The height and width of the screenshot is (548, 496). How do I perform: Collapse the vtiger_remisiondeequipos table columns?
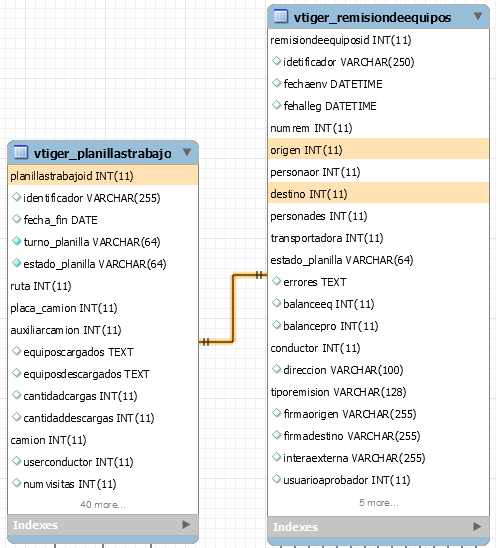(478, 16)
